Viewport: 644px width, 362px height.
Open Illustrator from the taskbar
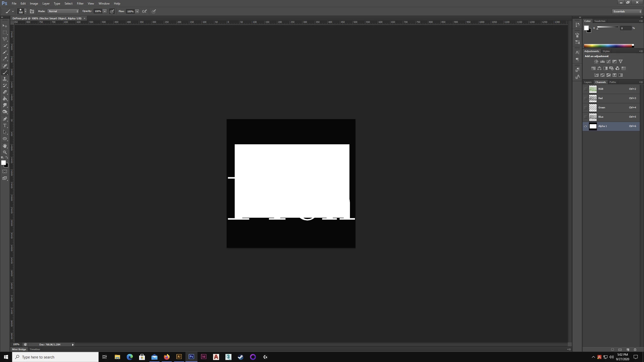click(x=179, y=357)
